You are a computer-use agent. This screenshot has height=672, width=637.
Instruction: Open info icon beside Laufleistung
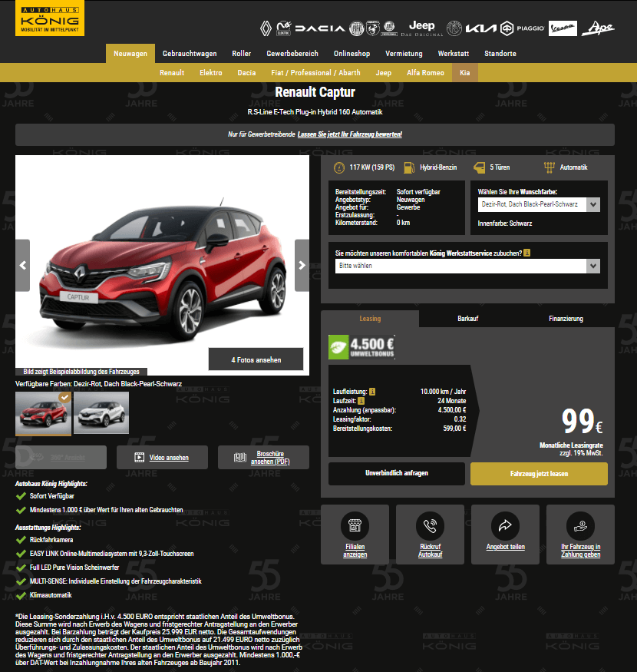tap(372, 391)
